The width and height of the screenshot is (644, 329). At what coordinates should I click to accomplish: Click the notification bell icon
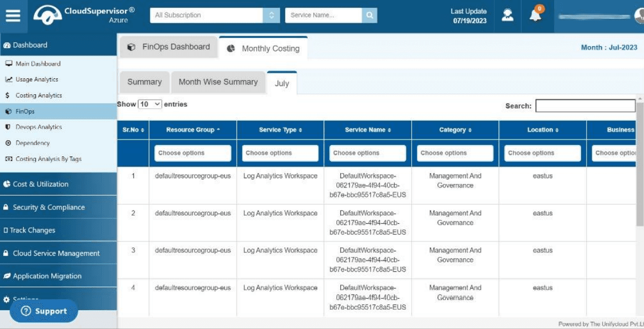click(535, 15)
